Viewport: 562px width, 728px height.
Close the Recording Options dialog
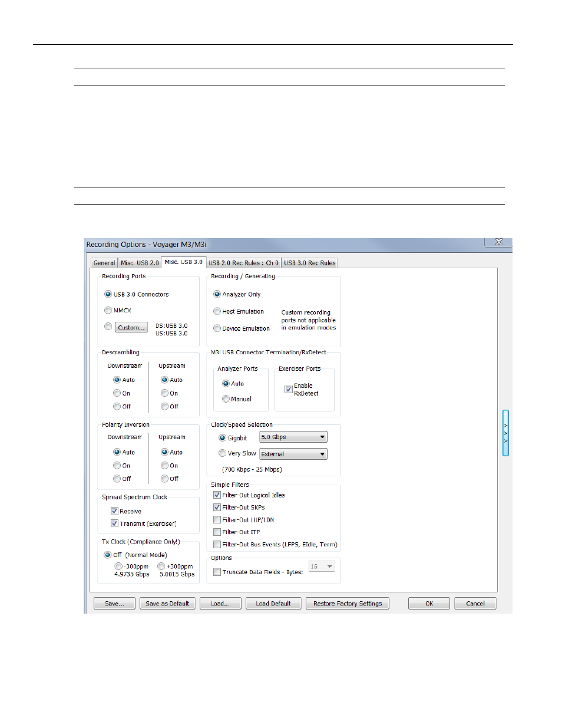click(x=498, y=242)
